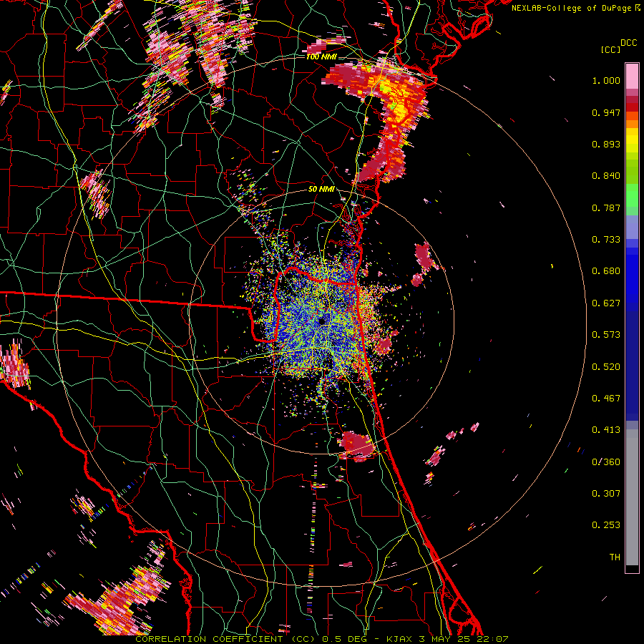Click the 0.947 scale value
644x644 pixels.
(x=606, y=112)
